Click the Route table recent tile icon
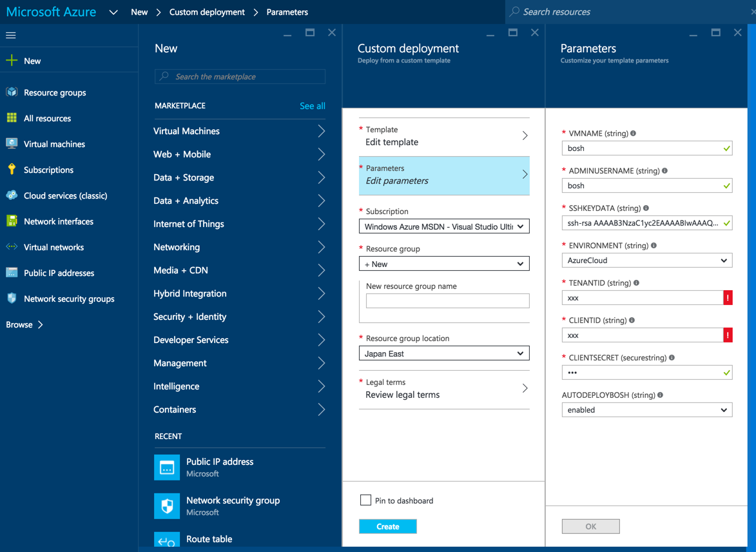Screen dimensions: 756x552 tap(167, 540)
